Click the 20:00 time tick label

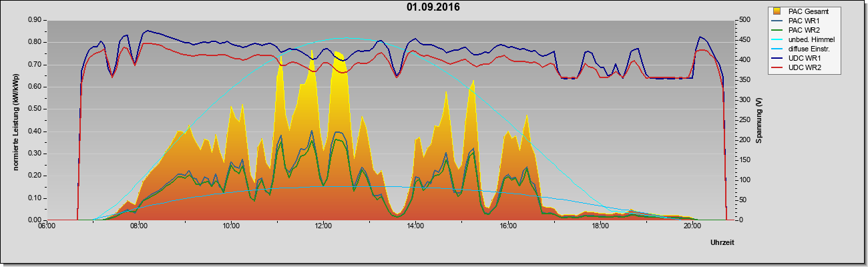692,227
